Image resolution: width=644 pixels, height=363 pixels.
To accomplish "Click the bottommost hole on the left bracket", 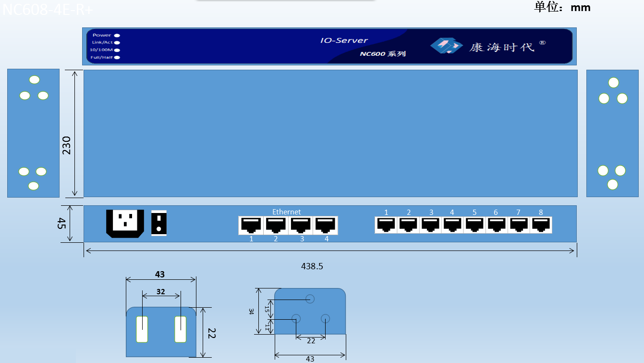I will (33, 186).
